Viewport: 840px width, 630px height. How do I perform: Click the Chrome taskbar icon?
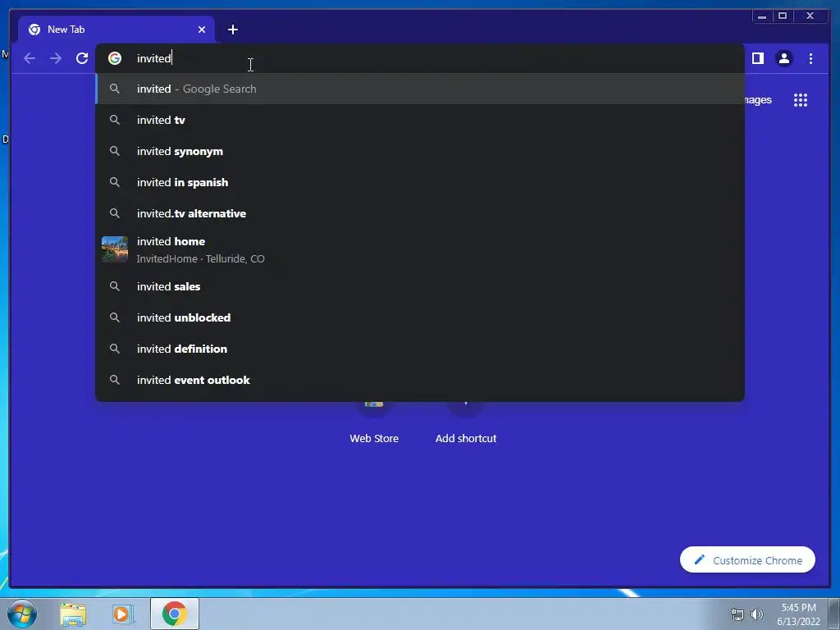click(175, 614)
